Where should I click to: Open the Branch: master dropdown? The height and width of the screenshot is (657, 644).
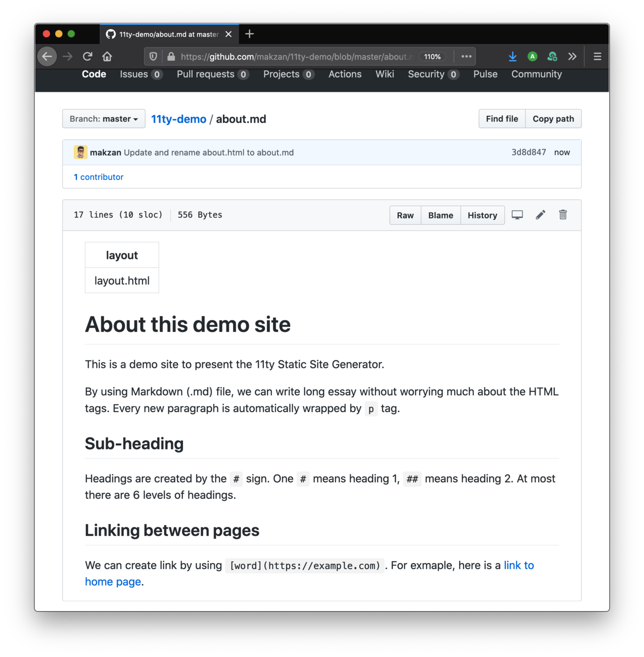coord(104,119)
